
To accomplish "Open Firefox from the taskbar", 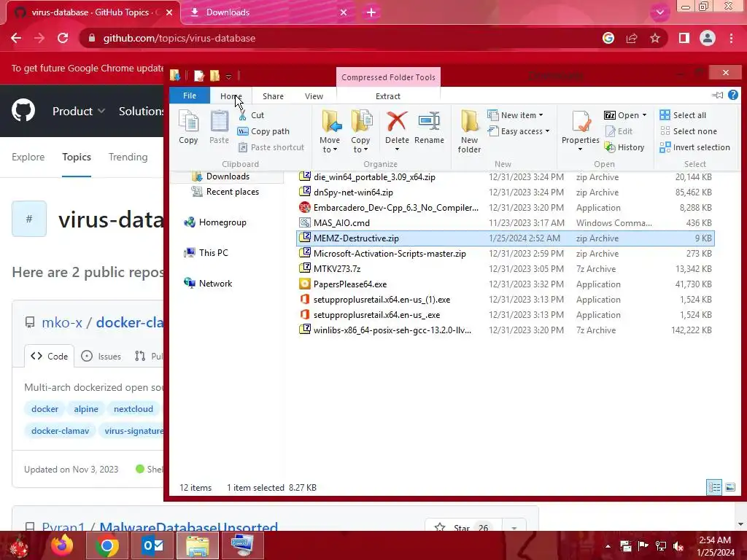I will click(x=63, y=545).
